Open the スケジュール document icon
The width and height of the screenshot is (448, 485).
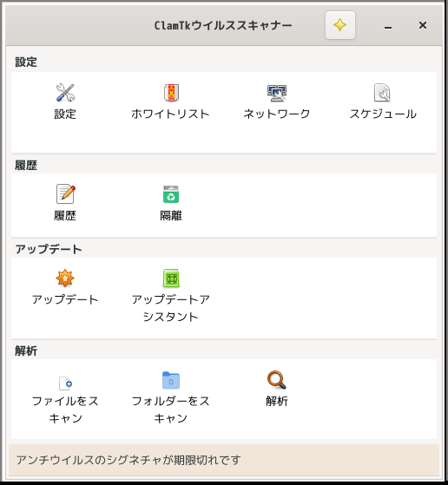pyautogui.click(x=382, y=93)
